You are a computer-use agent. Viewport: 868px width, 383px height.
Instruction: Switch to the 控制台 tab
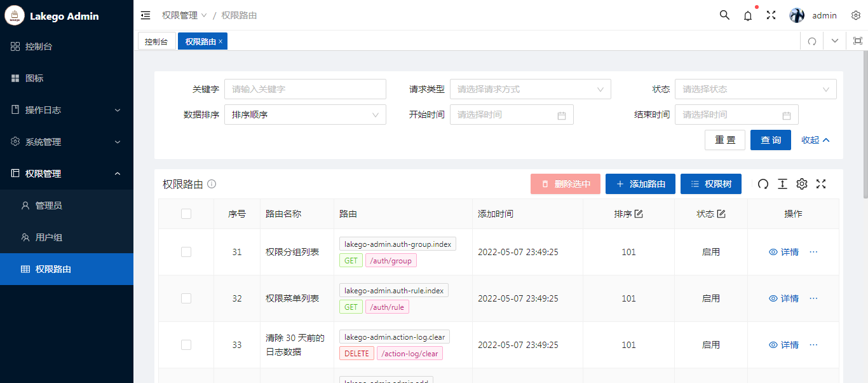pos(156,41)
